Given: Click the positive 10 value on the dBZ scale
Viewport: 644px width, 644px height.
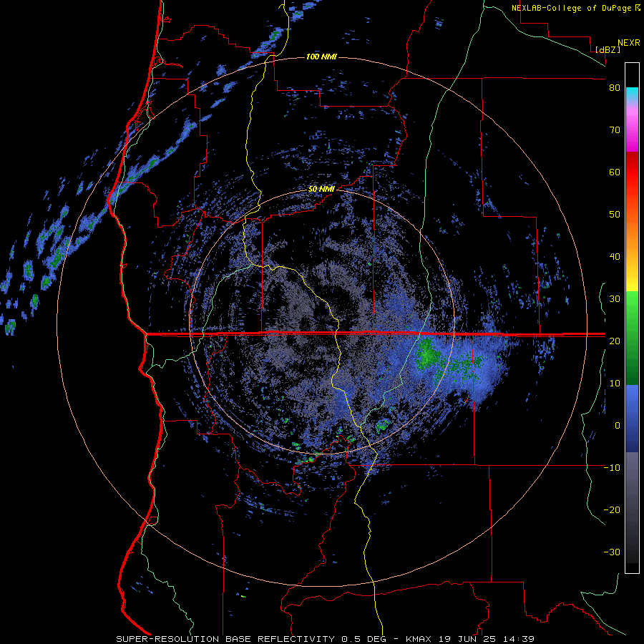Looking at the screenshot, I should click(x=615, y=384).
